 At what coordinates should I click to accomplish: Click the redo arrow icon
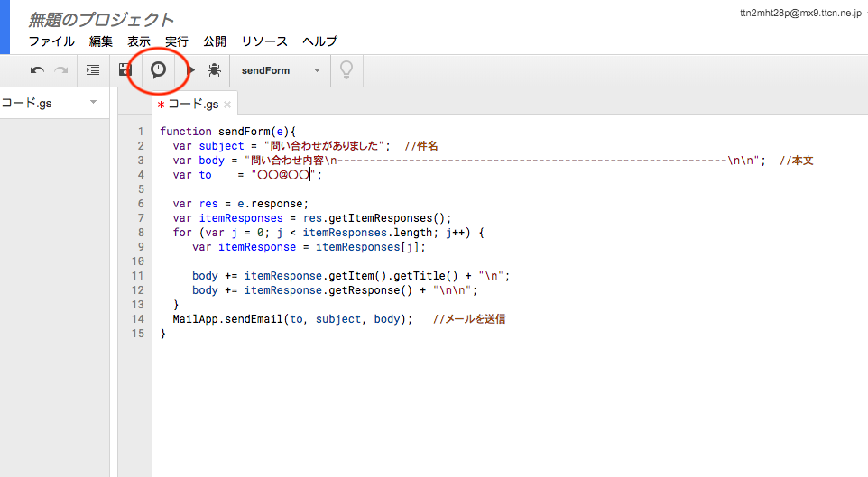click(60, 70)
